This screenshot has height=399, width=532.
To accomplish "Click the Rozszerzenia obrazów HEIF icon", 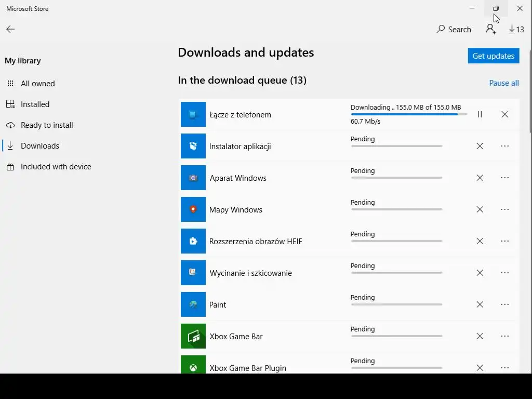I will coord(193,241).
